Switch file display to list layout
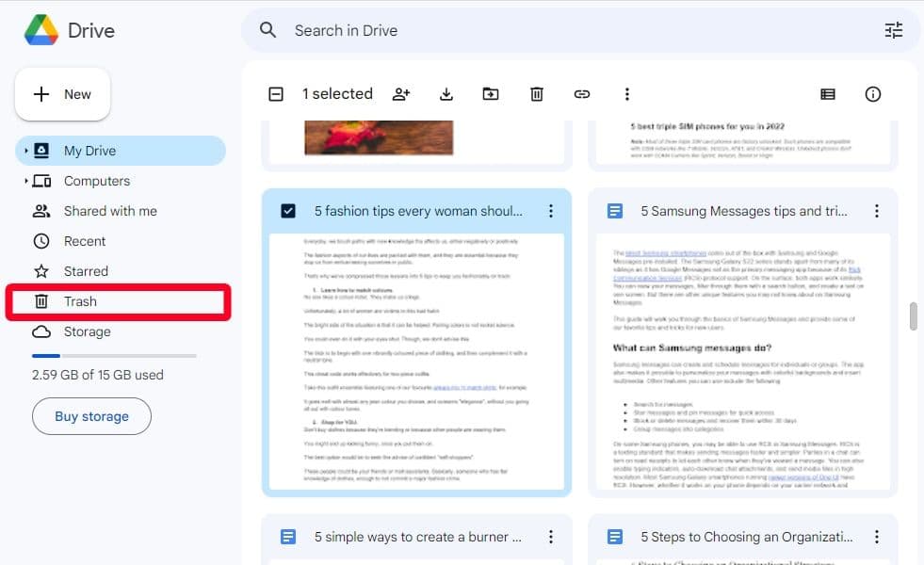Screen dimensions: 924x565 pyautogui.click(x=828, y=94)
